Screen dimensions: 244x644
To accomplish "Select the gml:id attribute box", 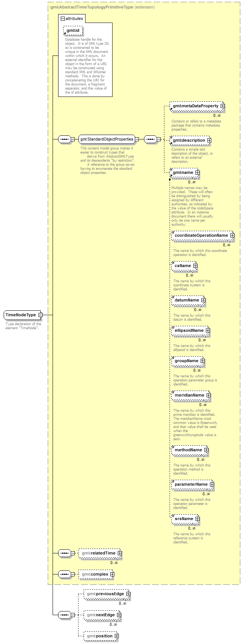I will (73, 31).
